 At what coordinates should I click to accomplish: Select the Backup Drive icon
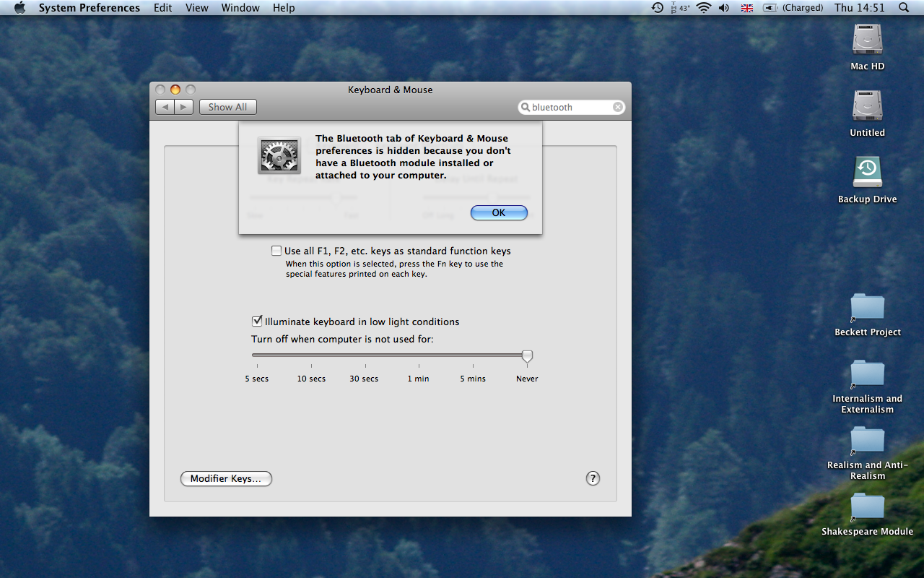tap(867, 173)
